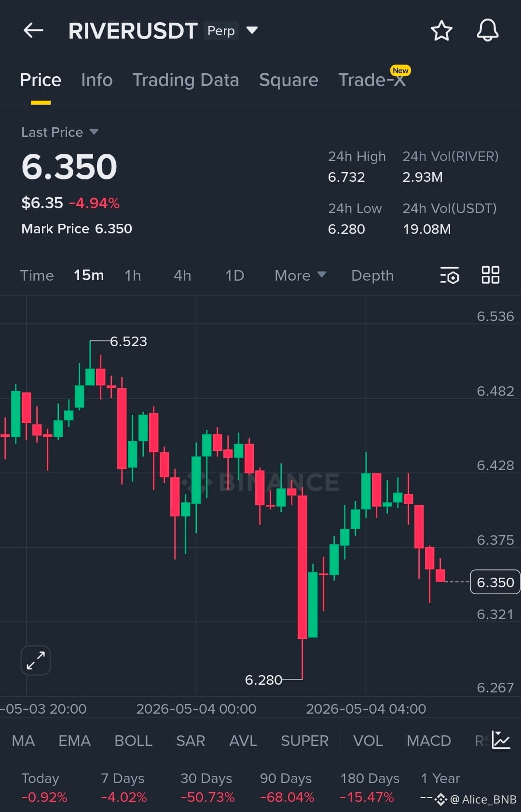521x812 pixels.
Task: Tap the 1 Year performance label
Action: pyautogui.click(x=440, y=778)
